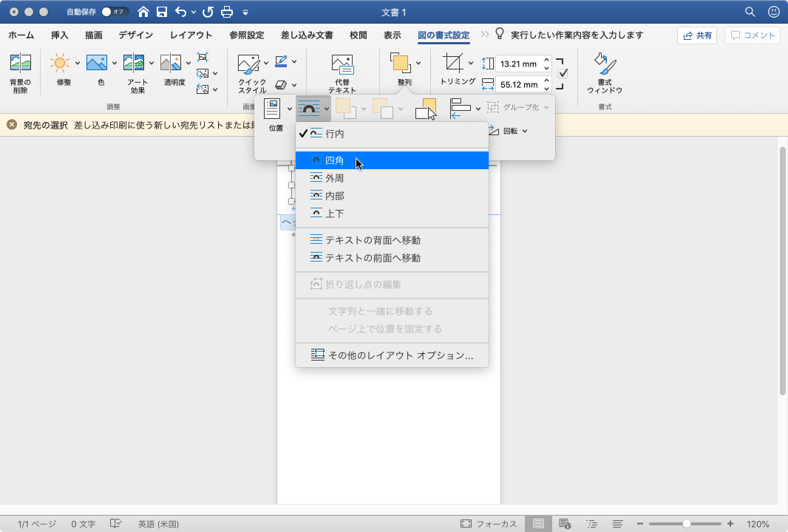Image resolution: width=788 pixels, height=532 pixels.
Task: Expand the Crop (トリミング) dropdown arrow
Action: click(470, 64)
